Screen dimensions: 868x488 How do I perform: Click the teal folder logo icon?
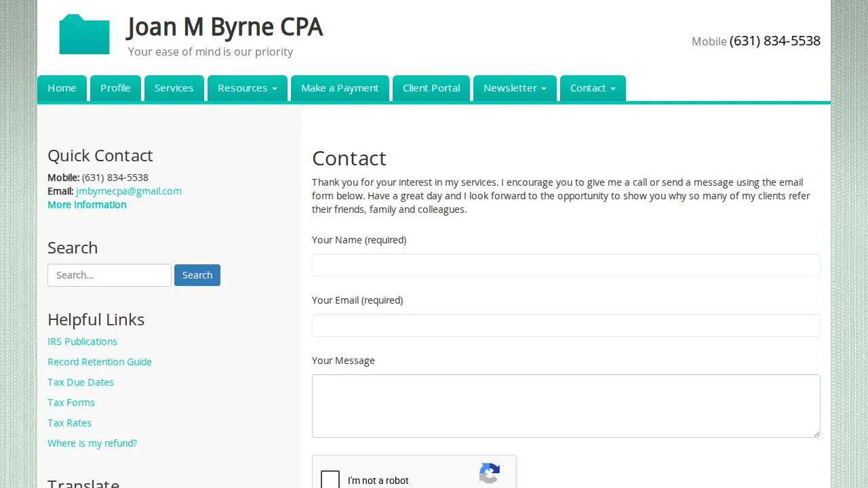tap(84, 35)
